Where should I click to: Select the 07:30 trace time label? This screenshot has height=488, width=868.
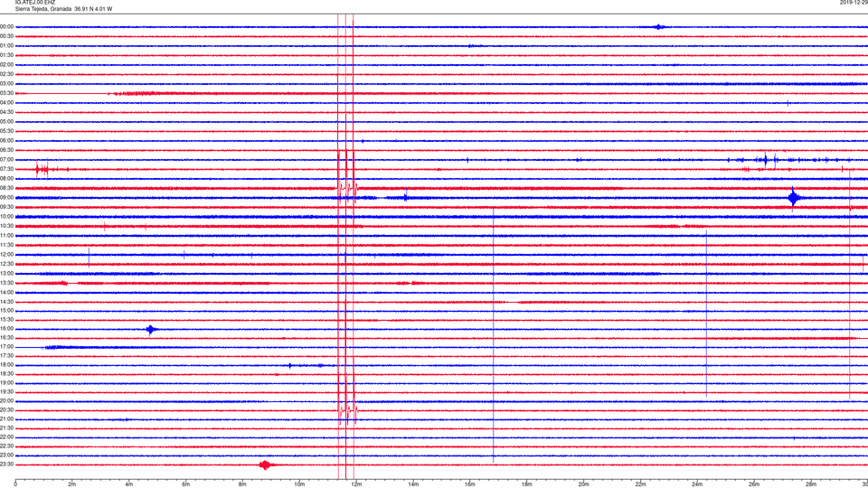pos(6,169)
